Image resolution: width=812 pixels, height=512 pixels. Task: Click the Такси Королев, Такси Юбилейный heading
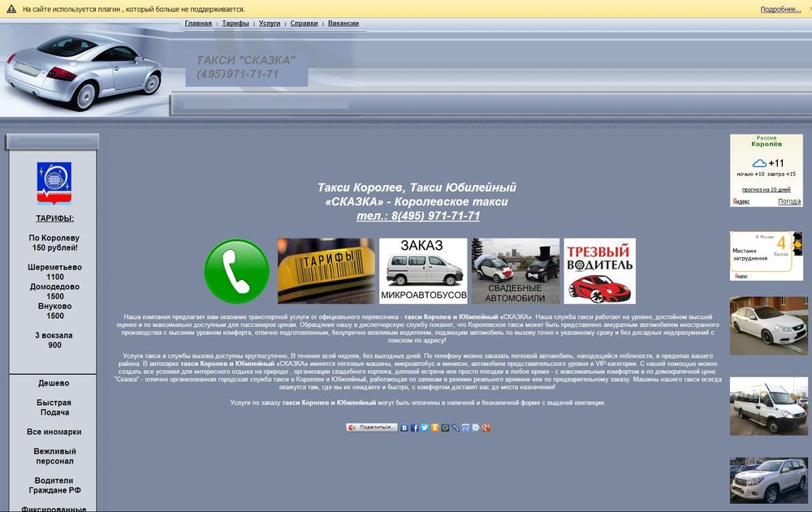coord(417,187)
